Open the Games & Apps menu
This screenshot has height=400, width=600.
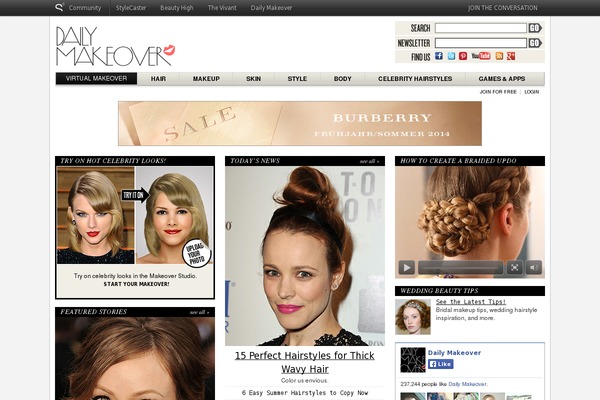tap(502, 78)
